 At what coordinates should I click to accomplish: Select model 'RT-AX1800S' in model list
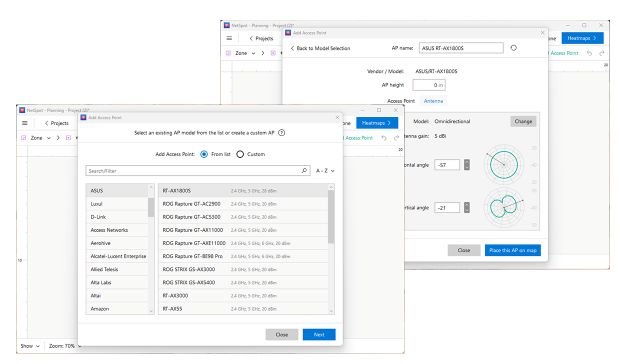point(244,190)
